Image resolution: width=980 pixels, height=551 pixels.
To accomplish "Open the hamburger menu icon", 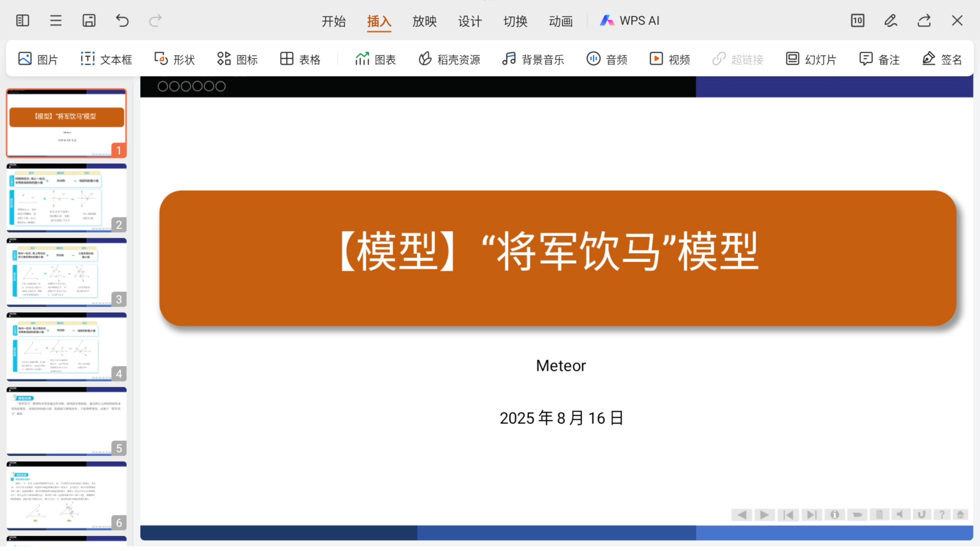I will [56, 20].
